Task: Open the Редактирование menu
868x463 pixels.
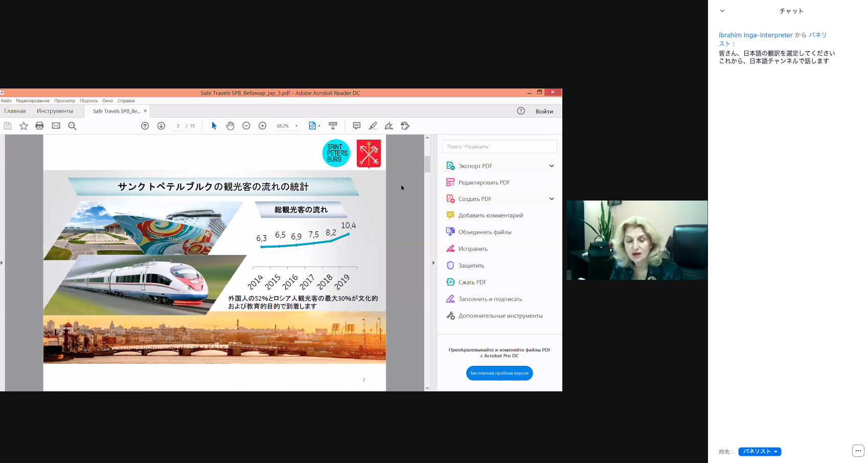Action: coord(33,101)
